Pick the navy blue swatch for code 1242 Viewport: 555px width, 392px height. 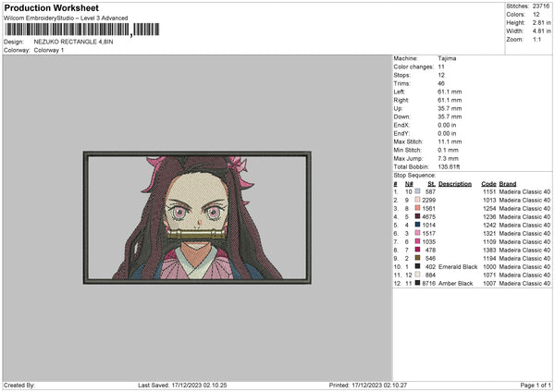click(418, 225)
